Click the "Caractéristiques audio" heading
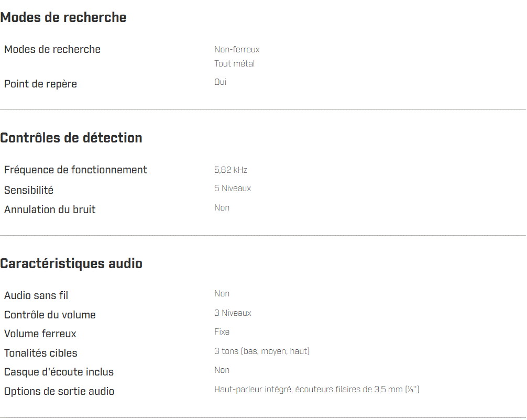 (71, 263)
